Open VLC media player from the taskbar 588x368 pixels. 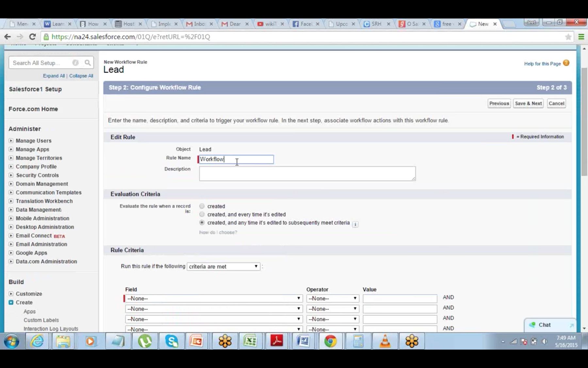click(x=385, y=341)
